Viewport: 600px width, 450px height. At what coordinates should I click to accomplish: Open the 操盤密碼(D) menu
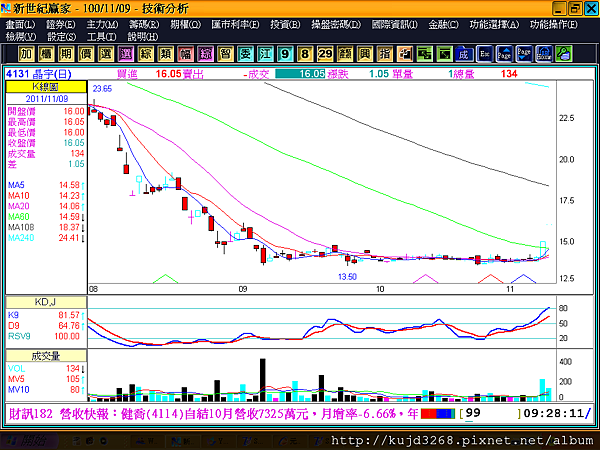336,24
